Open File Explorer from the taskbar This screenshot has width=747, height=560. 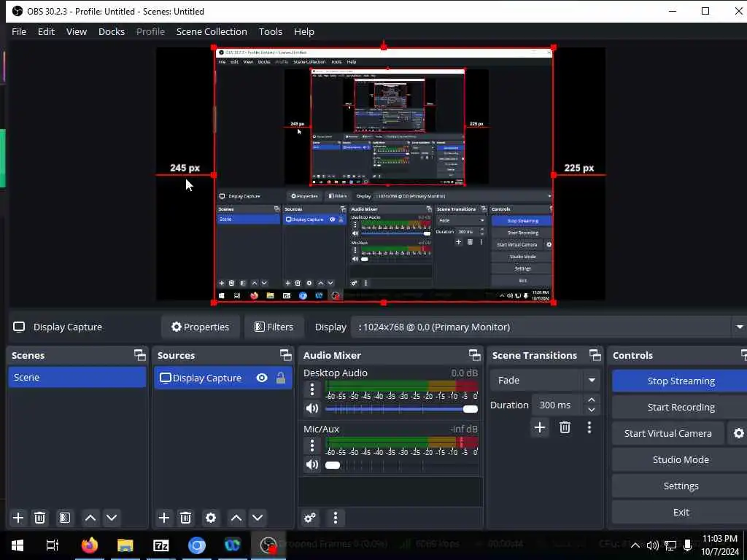[x=125, y=545]
